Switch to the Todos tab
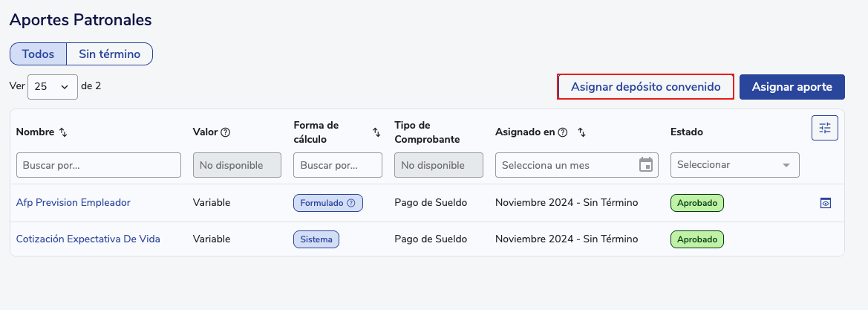This screenshot has height=310, width=868. [38, 54]
